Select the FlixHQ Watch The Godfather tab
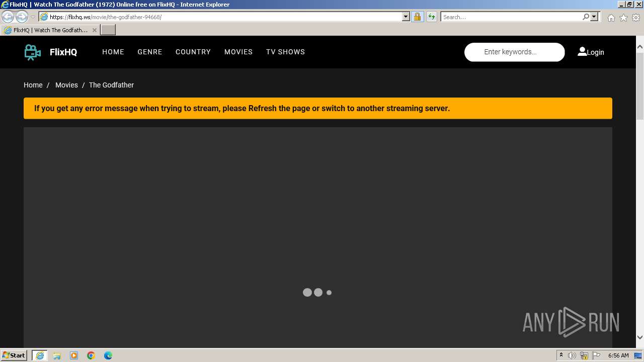The height and width of the screenshot is (362, 644). 50,30
